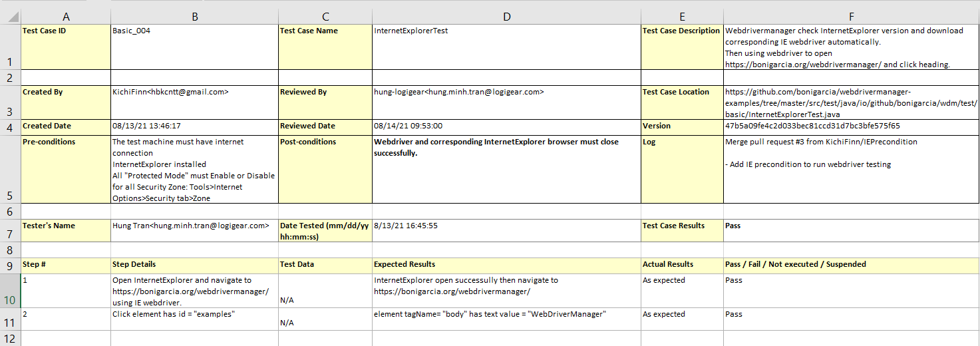Select expected result 'InternetExplorer open successully' cell
The image size is (980, 346).
tap(506, 291)
